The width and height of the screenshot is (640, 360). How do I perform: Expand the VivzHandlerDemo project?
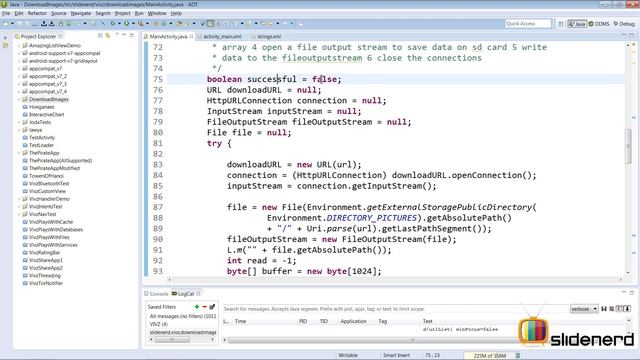click(19, 199)
